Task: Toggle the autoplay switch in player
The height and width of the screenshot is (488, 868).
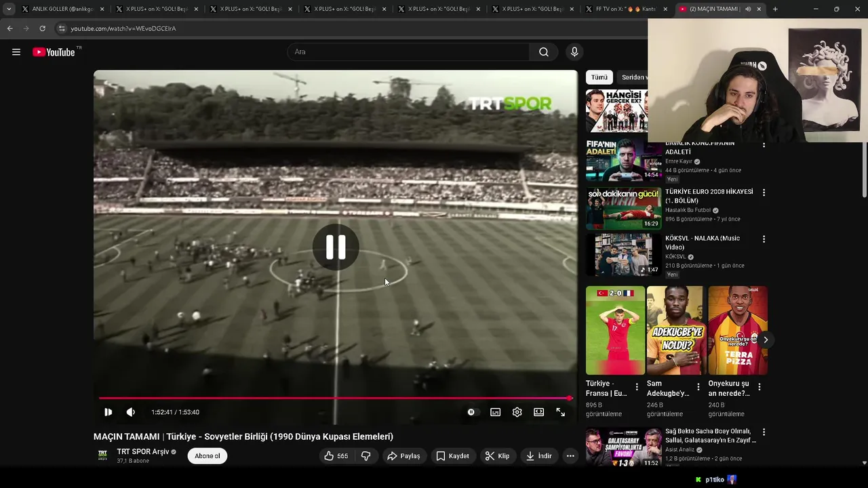Action: [471, 412]
